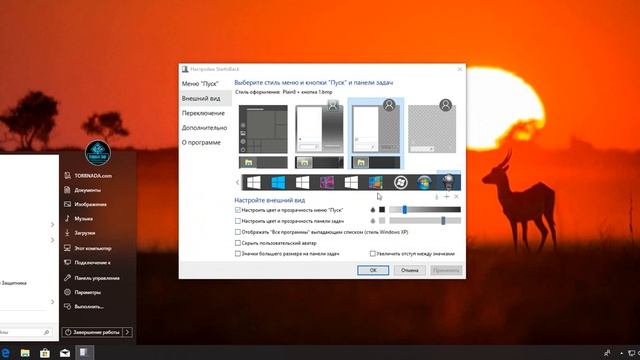Viewport: 640px width, 360px height.
Task: Select the silver orb start button image
Action: [449, 182]
